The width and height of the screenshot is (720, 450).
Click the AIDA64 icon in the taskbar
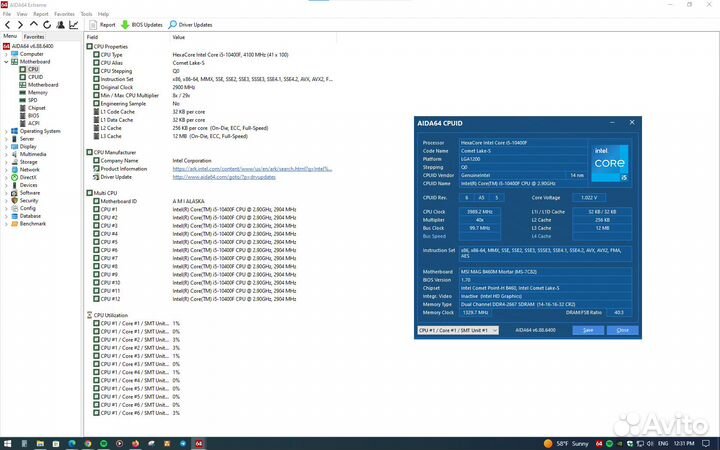pyautogui.click(x=199, y=444)
